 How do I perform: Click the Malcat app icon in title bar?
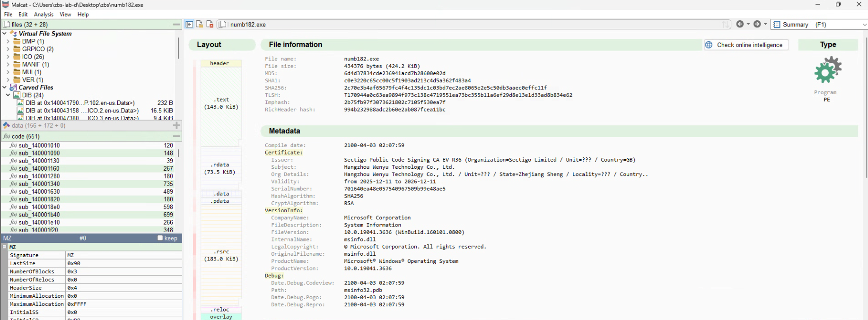pyautogui.click(x=6, y=4)
